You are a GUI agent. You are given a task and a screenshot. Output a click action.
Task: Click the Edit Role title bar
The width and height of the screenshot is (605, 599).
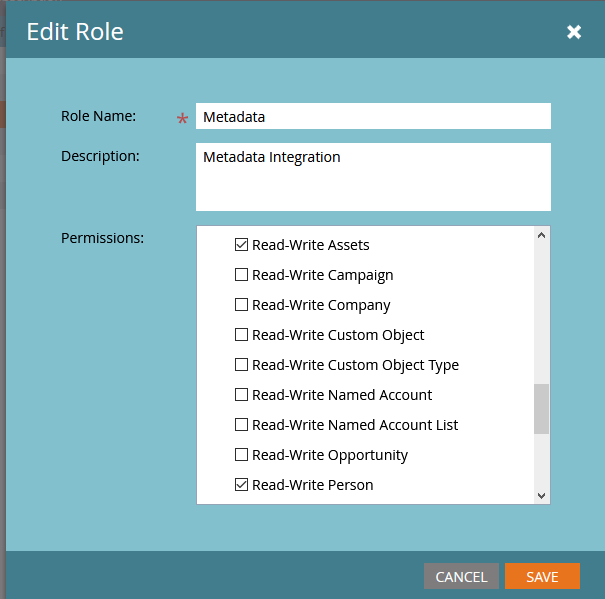[x=300, y=32]
